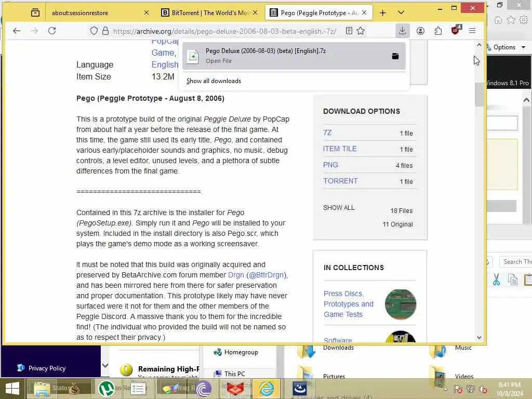Open Firefox hamburger menu

[x=472, y=31]
